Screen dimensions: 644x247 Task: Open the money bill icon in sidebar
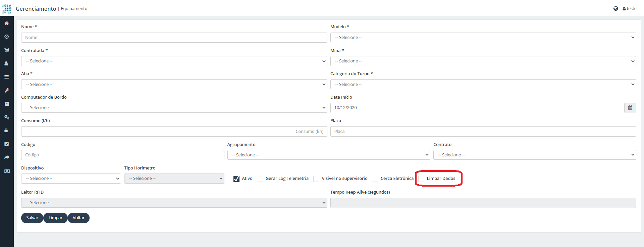point(6,171)
